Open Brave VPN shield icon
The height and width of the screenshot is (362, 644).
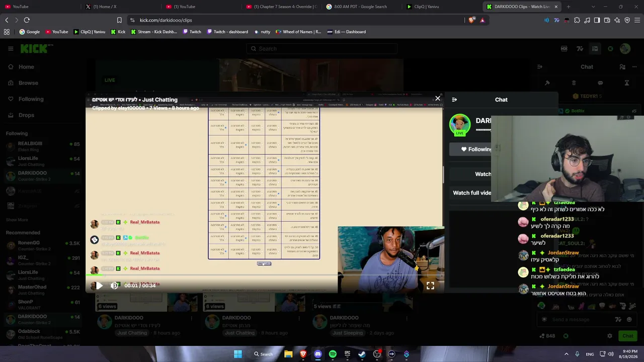[627, 20]
